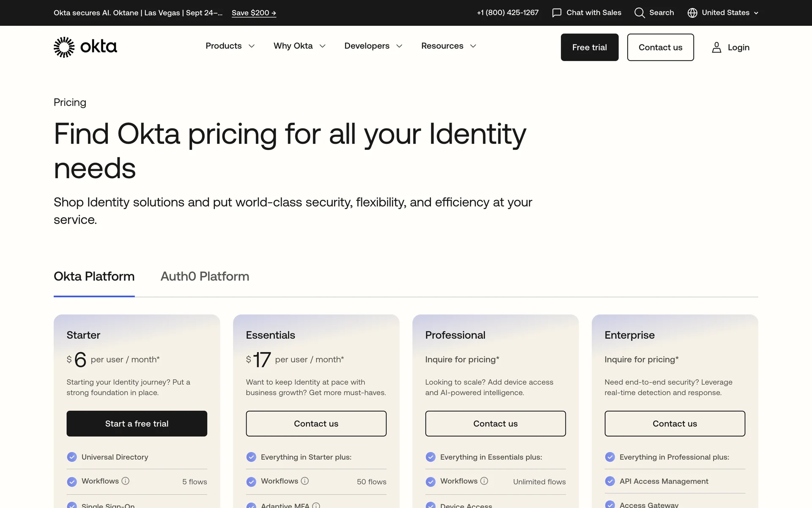Click the globe region icon
812x508 pixels.
coord(692,13)
